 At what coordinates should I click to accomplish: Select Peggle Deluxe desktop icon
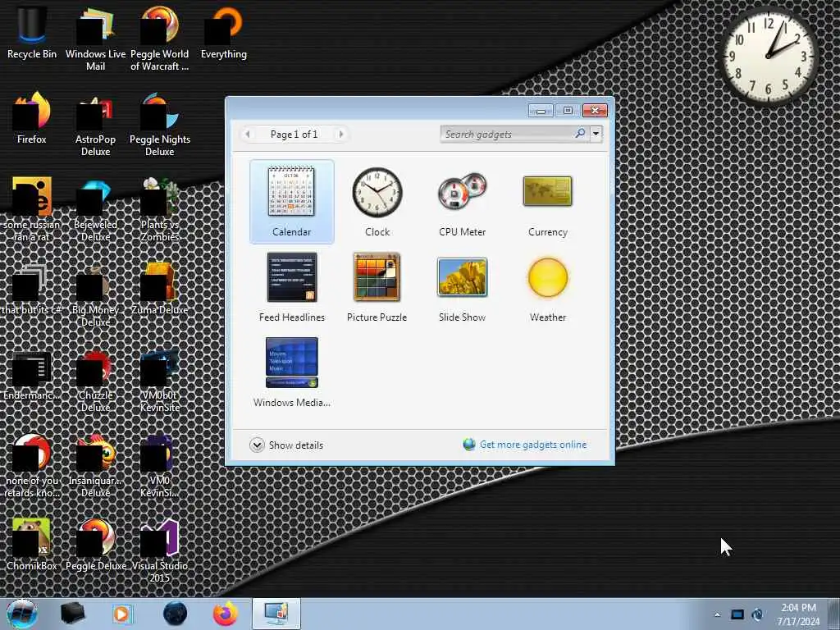tap(95, 545)
